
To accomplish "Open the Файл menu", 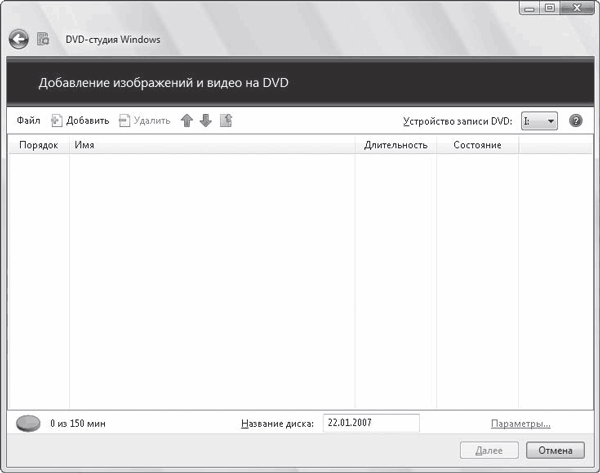I will [x=28, y=121].
